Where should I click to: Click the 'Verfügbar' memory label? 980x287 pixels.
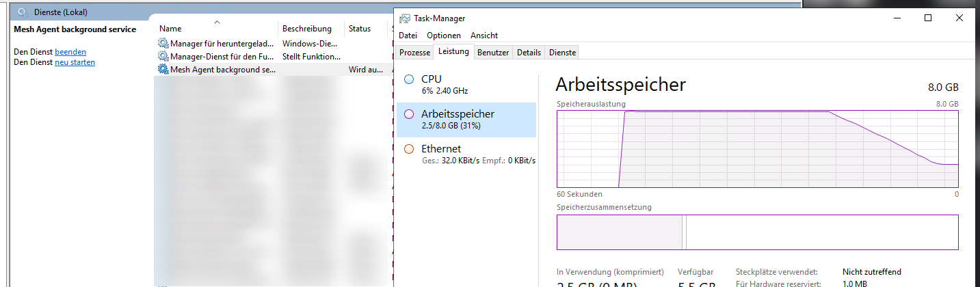(x=696, y=272)
